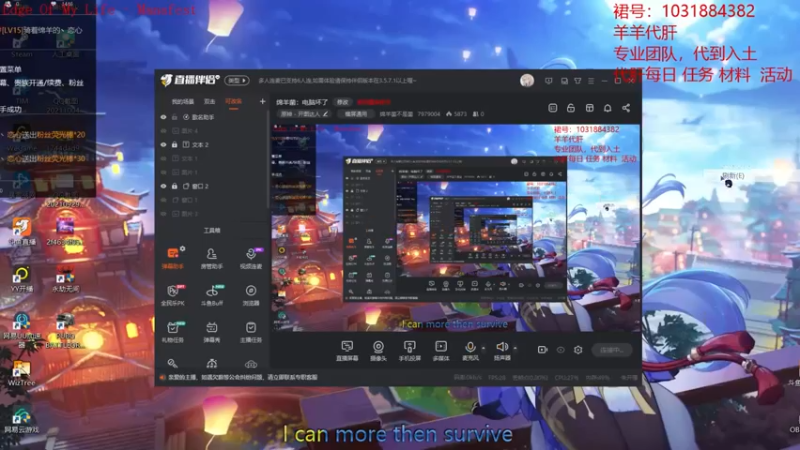Open the 弹幕助手 tool
This screenshot has width=800, height=450.
pos(172,258)
